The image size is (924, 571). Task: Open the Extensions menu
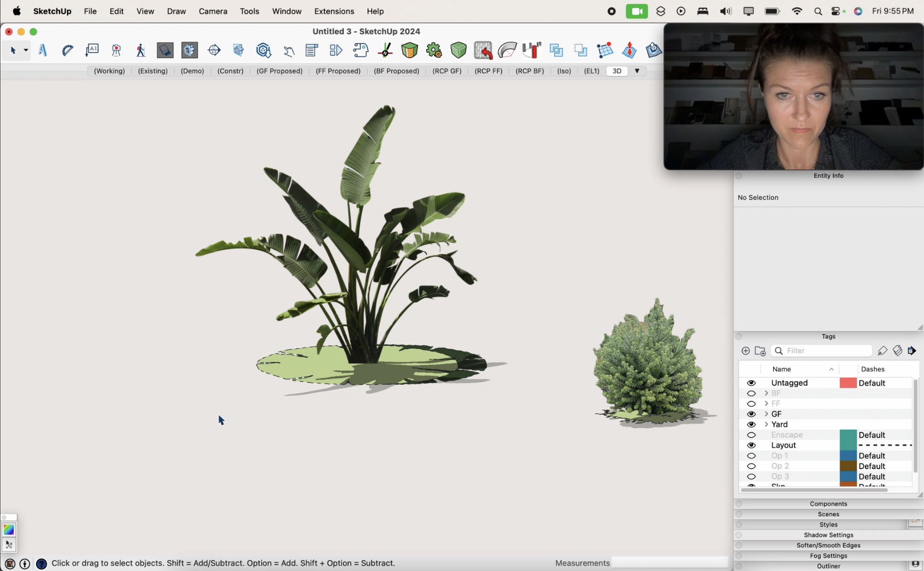(334, 11)
